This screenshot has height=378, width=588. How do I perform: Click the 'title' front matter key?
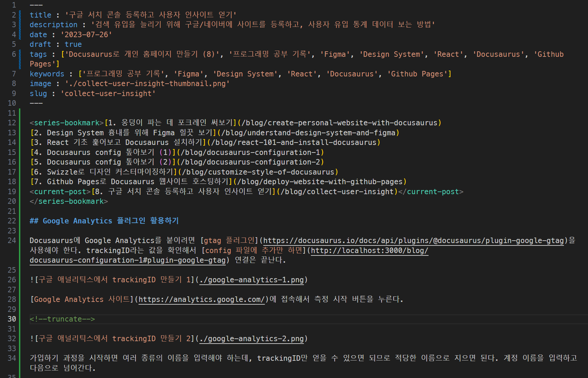[40, 15]
